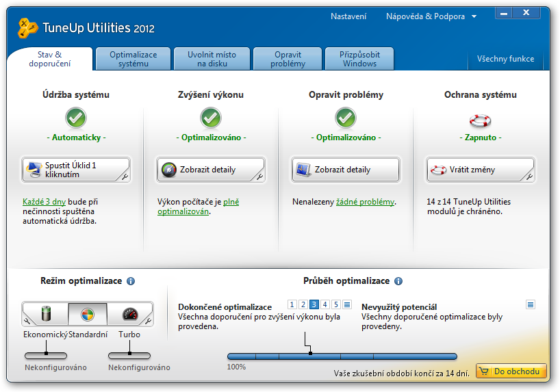The width and height of the screenshot is (560, 392).
Task: Click Do obchodu button
Action: [511, 371]
